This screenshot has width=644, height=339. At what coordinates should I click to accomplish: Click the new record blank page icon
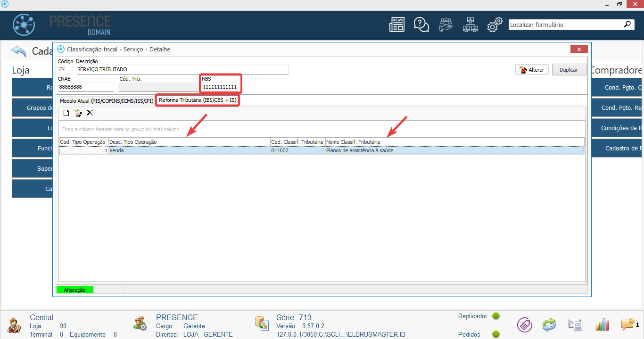pos(66,113)
